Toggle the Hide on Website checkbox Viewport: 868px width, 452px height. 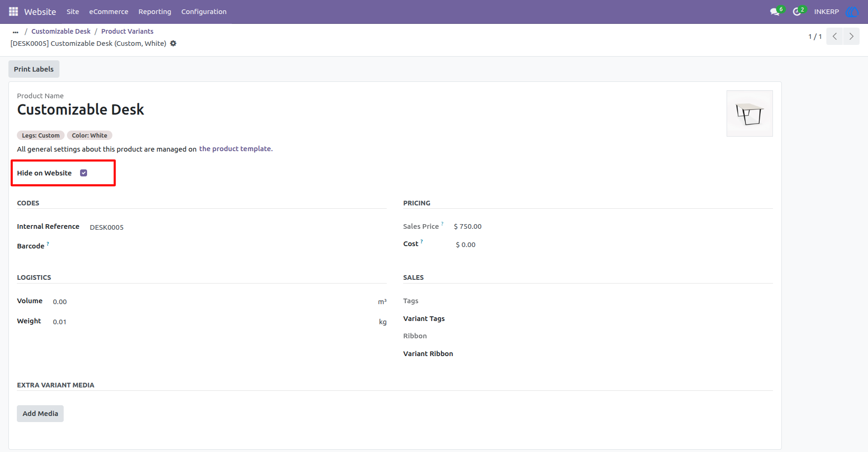[83, 173]
